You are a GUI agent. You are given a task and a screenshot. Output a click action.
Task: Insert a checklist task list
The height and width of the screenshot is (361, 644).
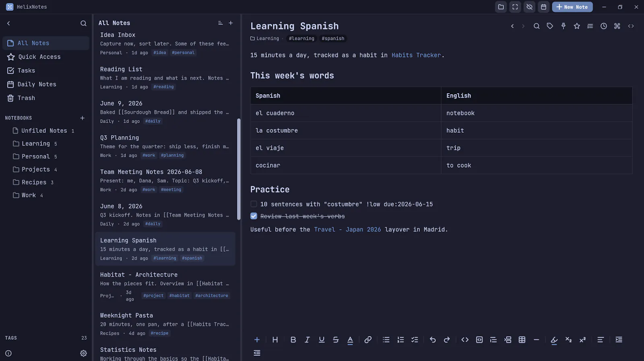tap(415, 340)
